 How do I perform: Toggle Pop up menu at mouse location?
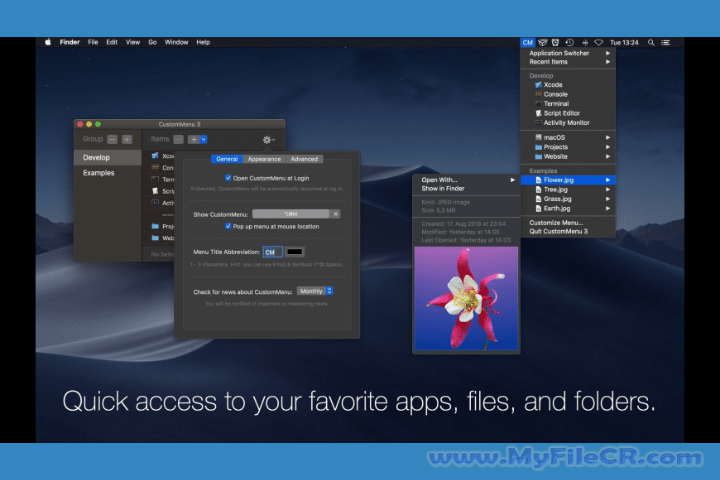[228, 226]
